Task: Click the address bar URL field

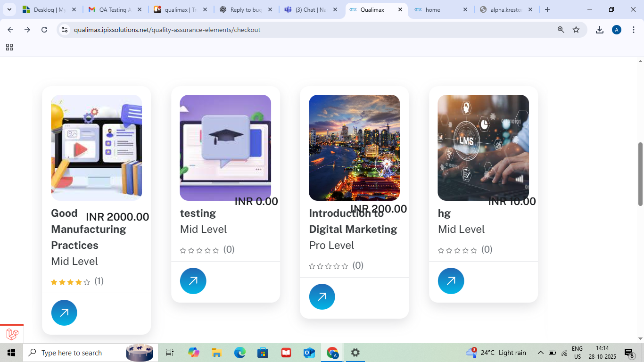Action: tap(283, 30)
